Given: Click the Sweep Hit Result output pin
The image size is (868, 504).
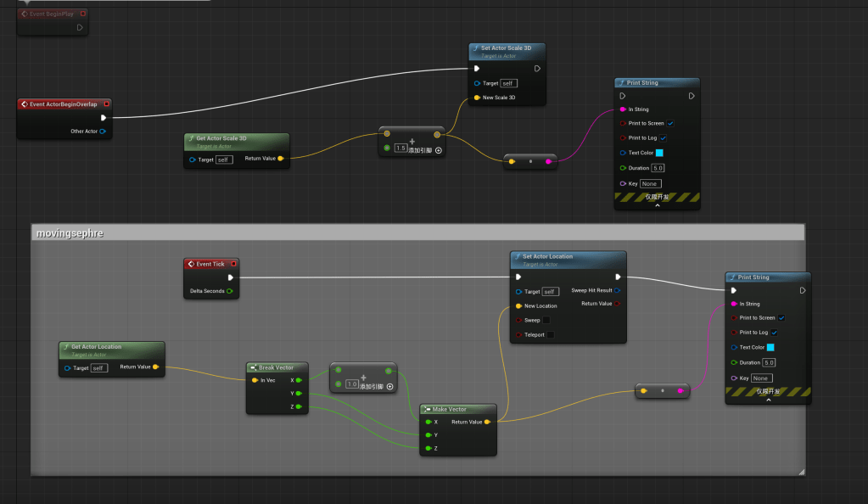Looking at the screenshot, I should tap(617, 291).
